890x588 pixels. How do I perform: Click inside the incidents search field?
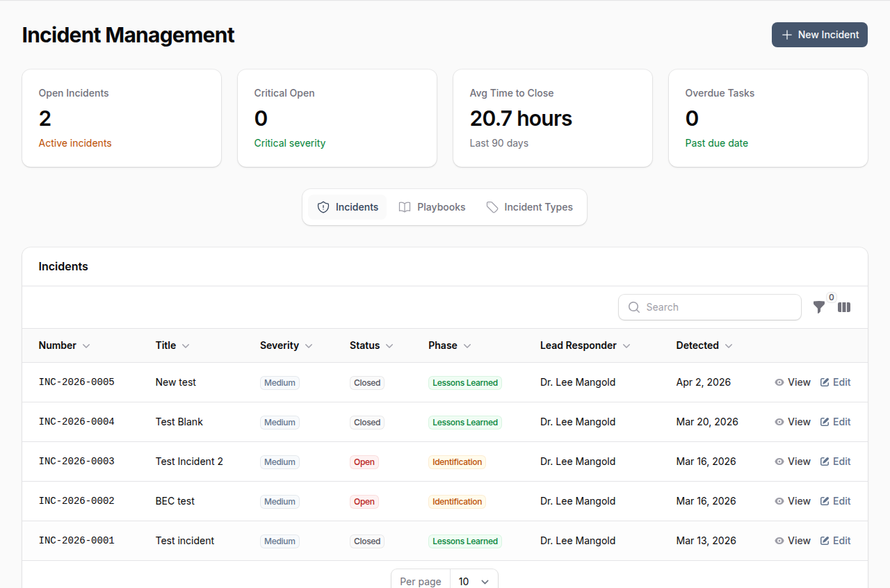(709, 307)
